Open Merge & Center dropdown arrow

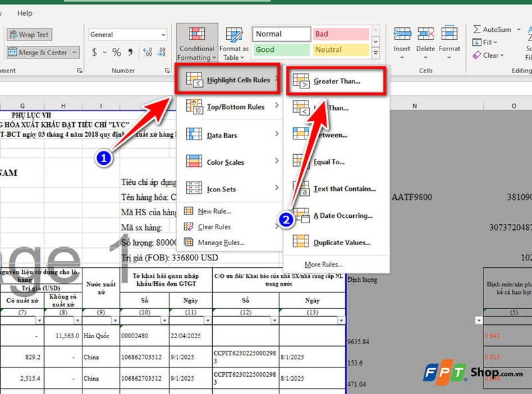(74, 52)
